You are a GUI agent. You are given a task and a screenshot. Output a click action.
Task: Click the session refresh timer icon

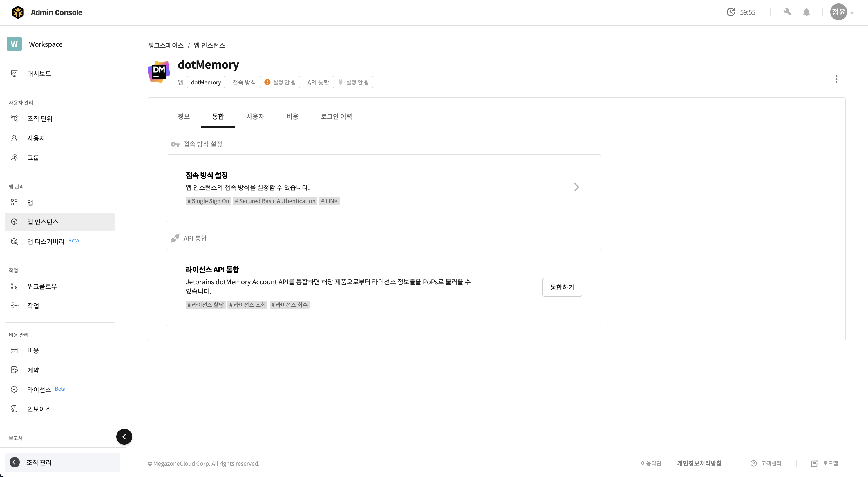(730, 12)
